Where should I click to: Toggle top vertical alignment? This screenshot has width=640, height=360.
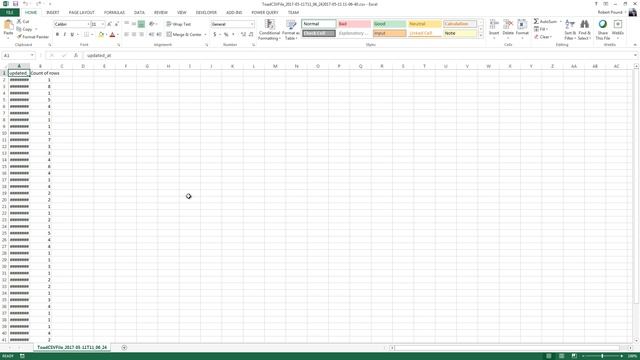pos(127,24)
